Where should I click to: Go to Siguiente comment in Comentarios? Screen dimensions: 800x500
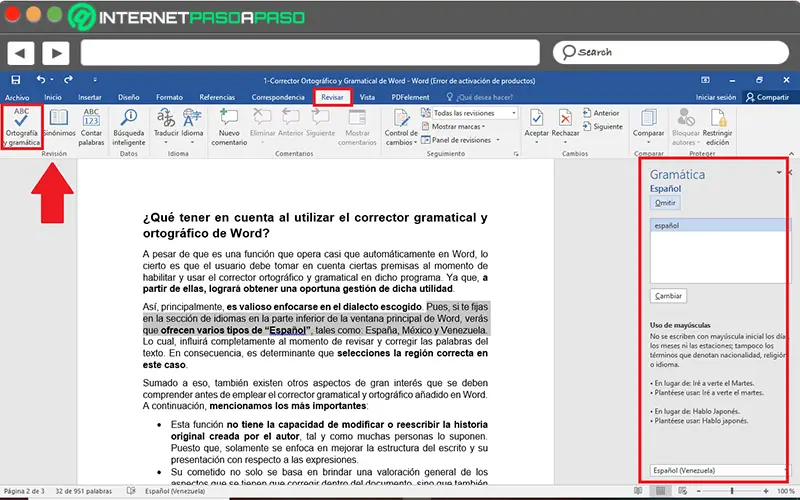pyautogui.click(x=320, y=123)
